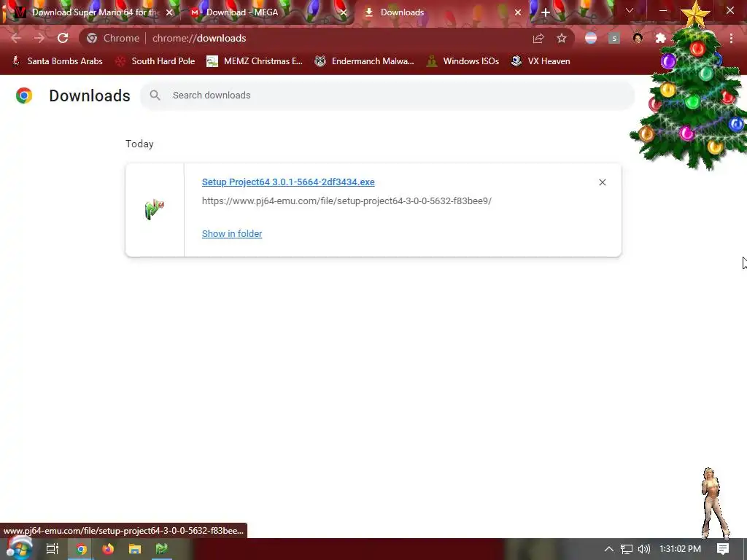Open the Chrome three-dot menu

pos(731,38)
